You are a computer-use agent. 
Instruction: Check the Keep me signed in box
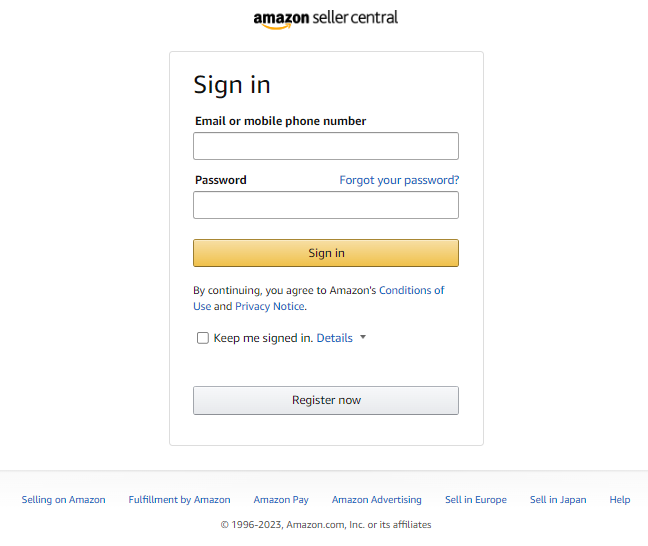[x=203, y=338]
